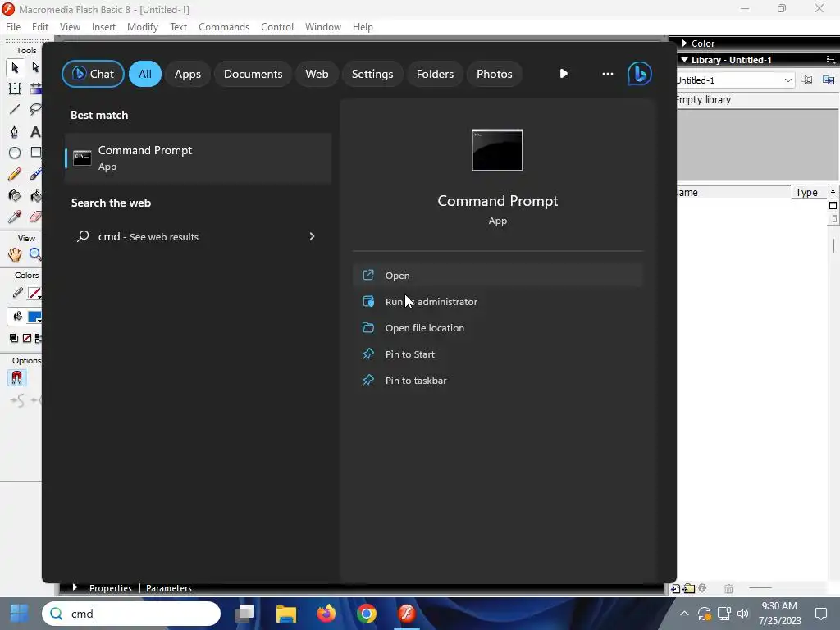Screen dimensions: 840x630
Task: Select the Settings search filter
Action: [372, 74]
